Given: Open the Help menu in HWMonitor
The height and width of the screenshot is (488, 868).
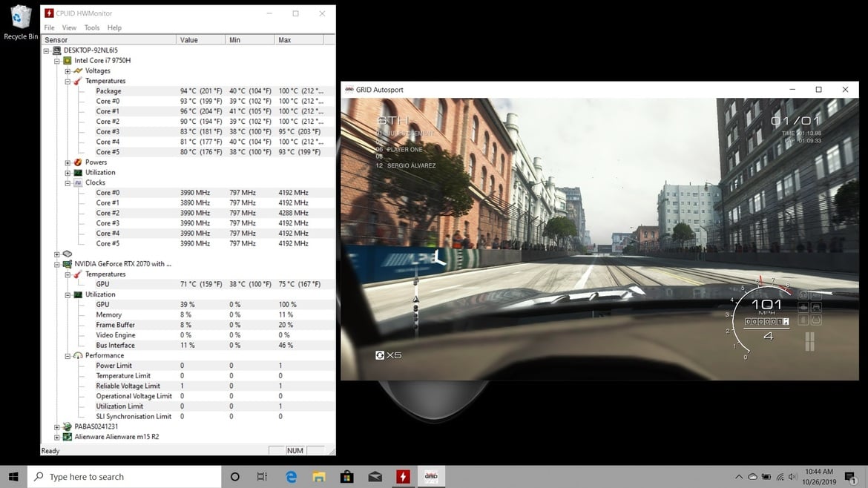Looking at the screenshot, I should point(114,27).
